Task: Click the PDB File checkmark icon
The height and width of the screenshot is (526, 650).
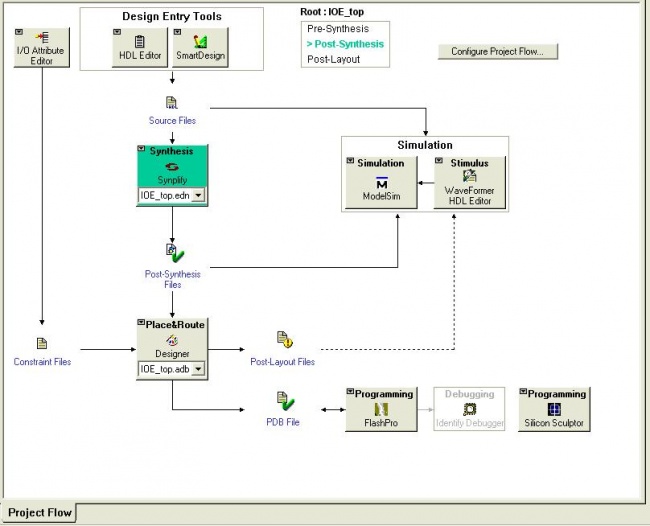Action: pos(285,401)
